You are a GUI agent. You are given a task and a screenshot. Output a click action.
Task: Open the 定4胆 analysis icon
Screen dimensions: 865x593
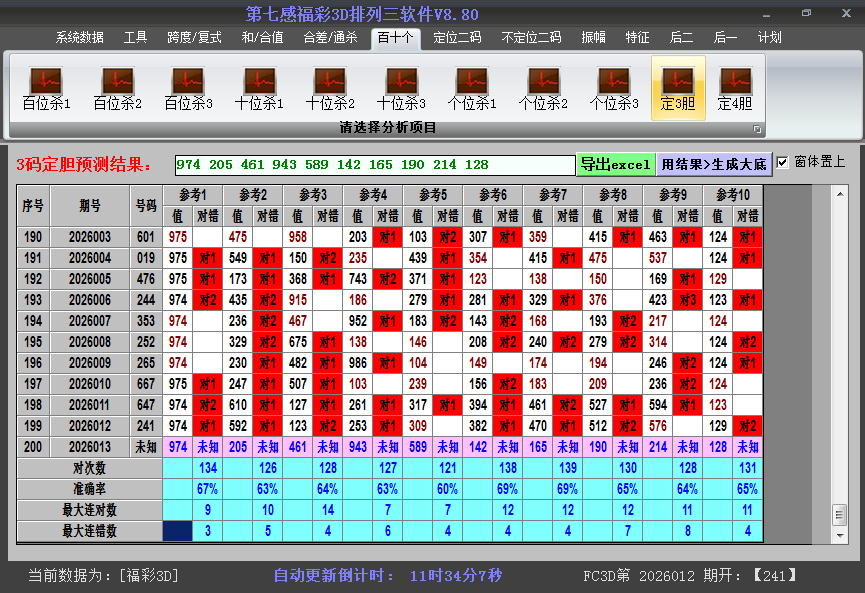pyautogui.click(x=735, y=88)
